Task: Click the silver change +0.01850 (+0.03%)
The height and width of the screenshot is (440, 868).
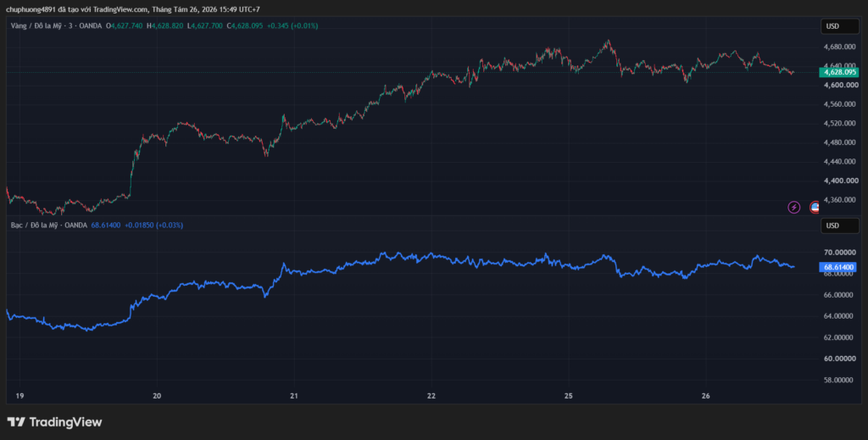Action: pyautogui.click(x=154, y=226)
